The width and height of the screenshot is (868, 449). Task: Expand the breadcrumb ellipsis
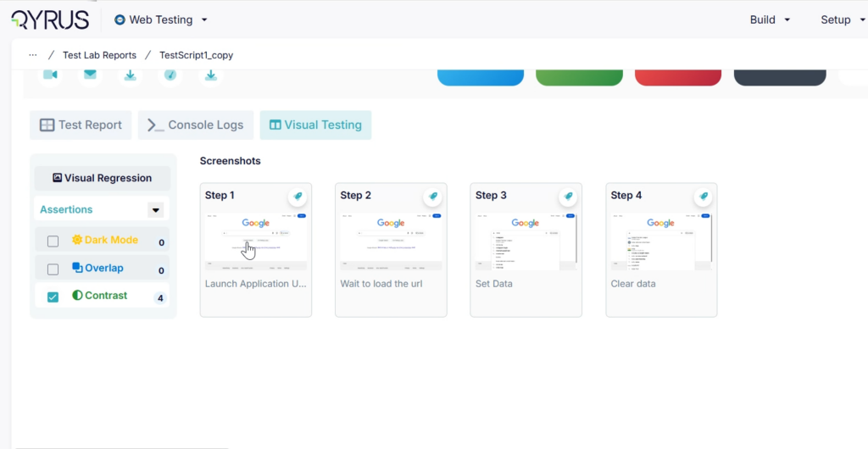click(33, 55)
